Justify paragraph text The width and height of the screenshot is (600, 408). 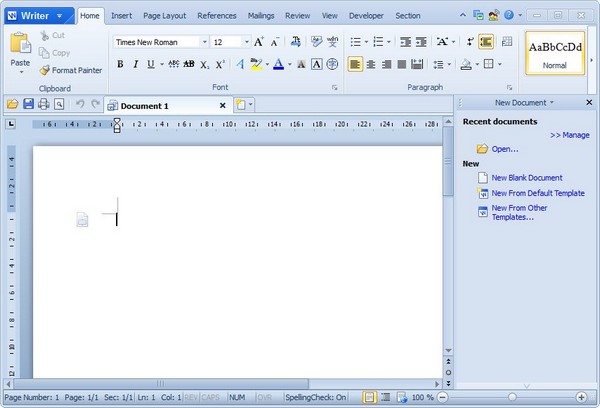pos(401,64)
